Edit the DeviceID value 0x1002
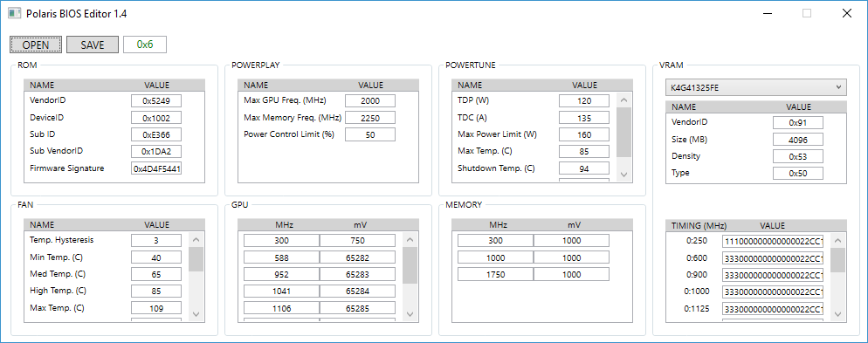Image resolution: width=868 pixels, height=343 pixels. pyautogui.click(x=156, y=118)
